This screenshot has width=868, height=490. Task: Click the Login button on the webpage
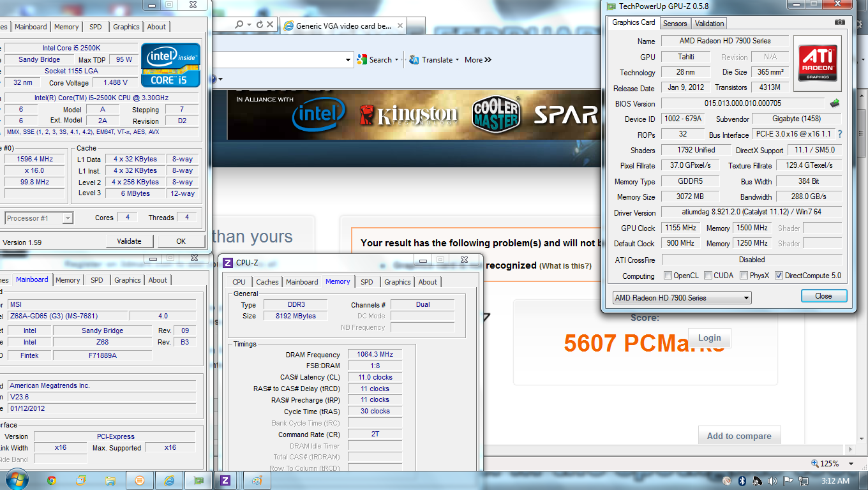(x=709, y=338)
